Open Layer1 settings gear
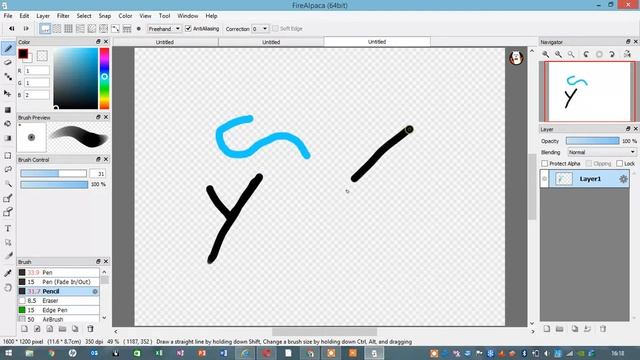The height and width of the screenshot is (360, 640). pyautogui.click(x=623, y=179)
